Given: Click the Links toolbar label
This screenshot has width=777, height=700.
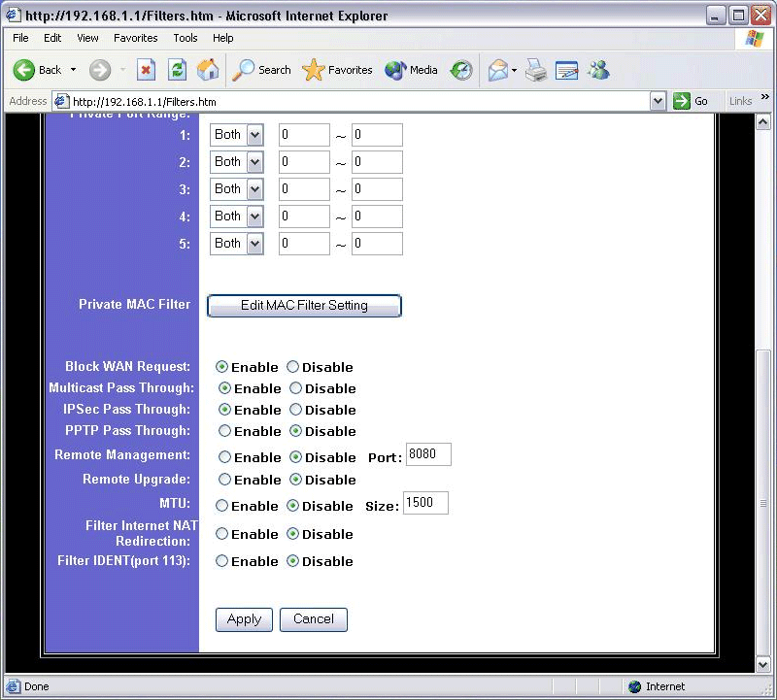Looking at the screenshot, I should 740,101.
